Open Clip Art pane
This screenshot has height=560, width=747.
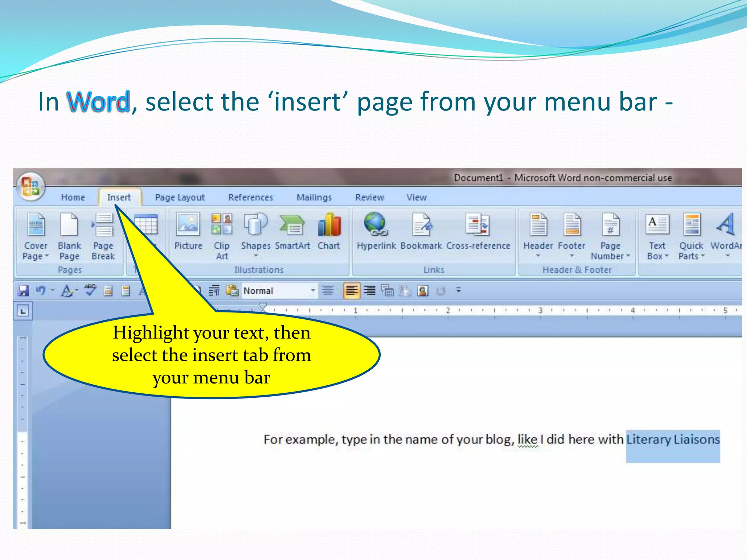(222, 237)
